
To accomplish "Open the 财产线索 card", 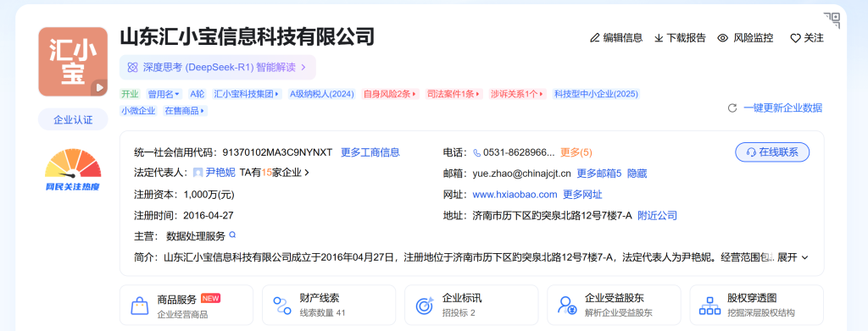I will click(x=329, y=306).
